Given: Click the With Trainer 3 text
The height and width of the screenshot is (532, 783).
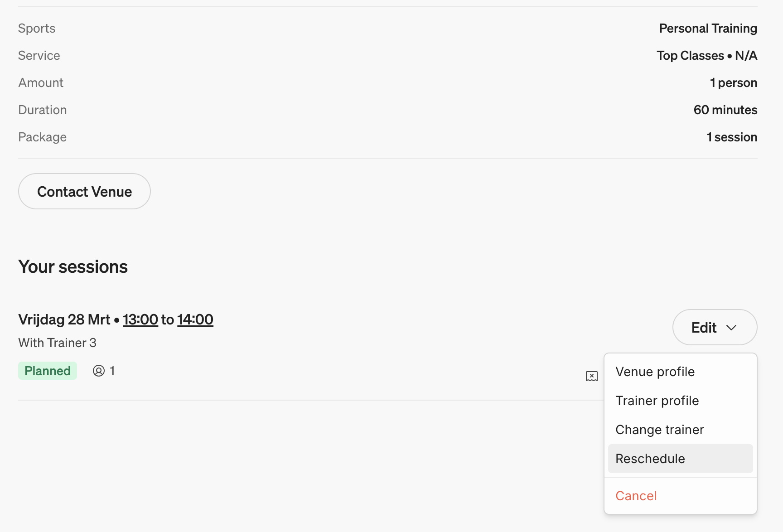Looking at the screenshot, I should click(57, 343).
